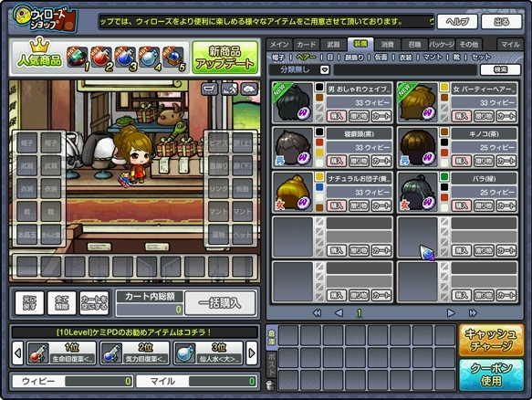The height and width of the screenshot is (400, 532).
Task: Click the shopping cart icon above character preview
Action: pos(209,89)
